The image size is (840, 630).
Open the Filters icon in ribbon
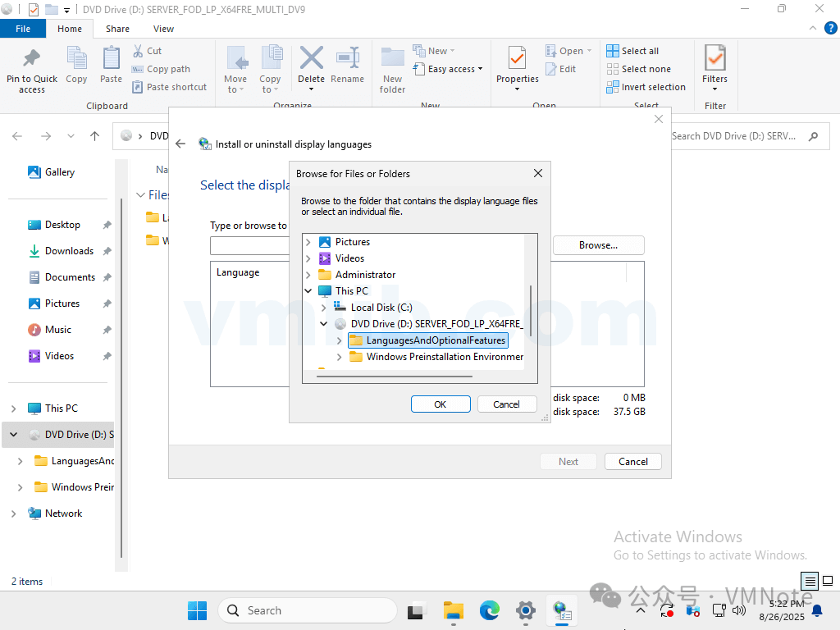pos(714,61)
